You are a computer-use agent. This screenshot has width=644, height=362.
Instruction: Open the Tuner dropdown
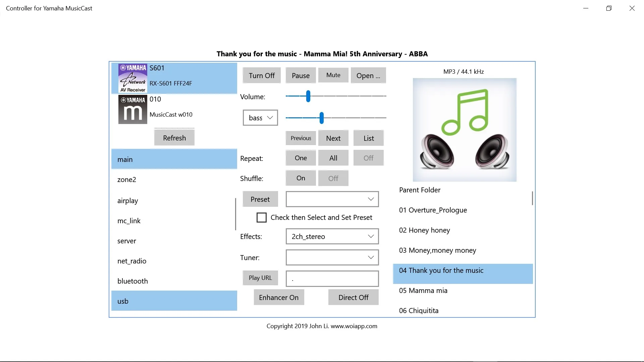tap(332, 257)
